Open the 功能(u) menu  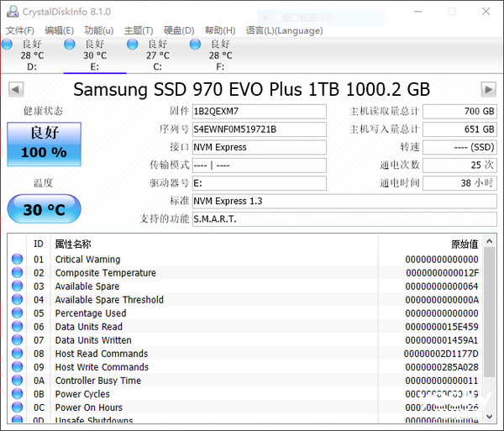(x=98, y=30)
